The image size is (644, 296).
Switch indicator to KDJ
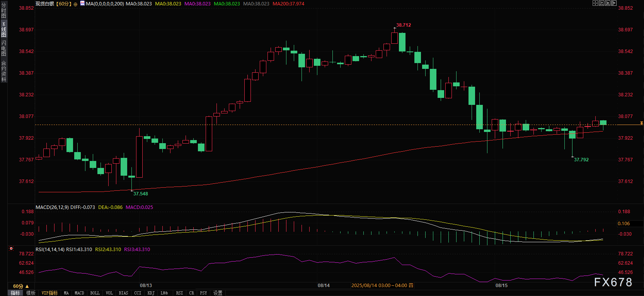[151, 293]
